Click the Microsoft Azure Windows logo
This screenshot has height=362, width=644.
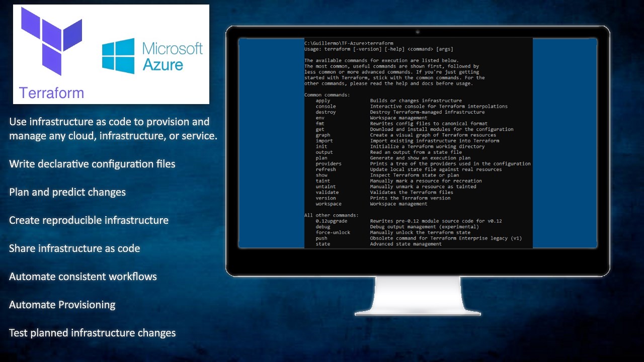coord(118,56)
